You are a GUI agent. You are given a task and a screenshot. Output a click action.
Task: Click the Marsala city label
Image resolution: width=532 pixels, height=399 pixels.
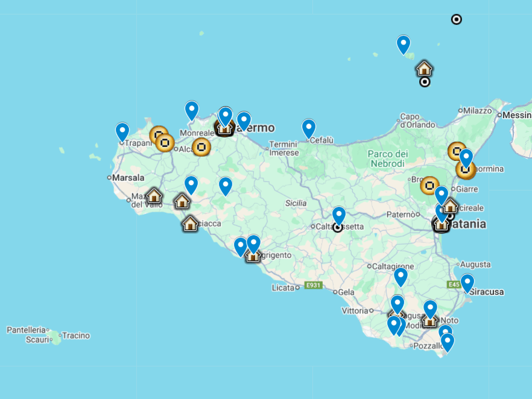[129, 178]
